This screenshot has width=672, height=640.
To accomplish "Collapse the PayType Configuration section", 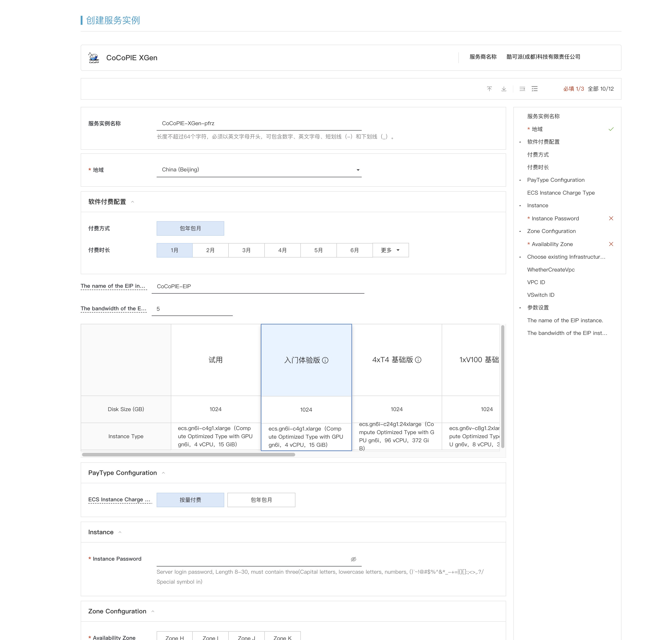I will click(163, 473).
